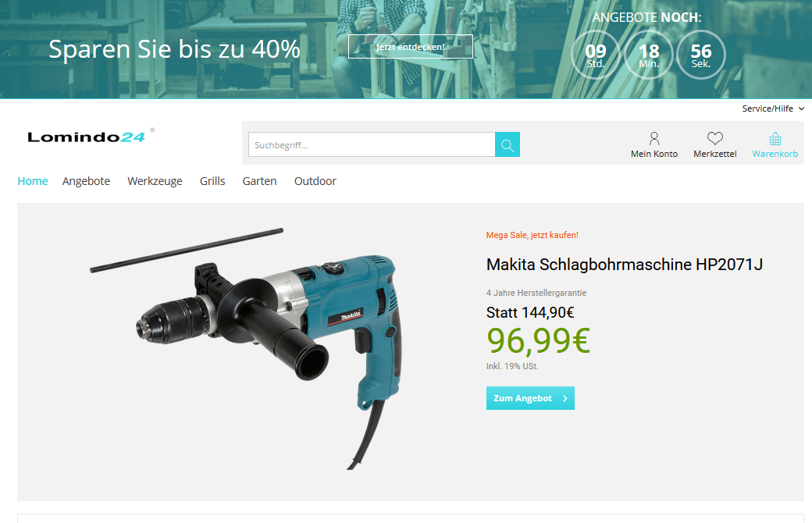Image resolution: width=812 pixels, height=523 pixels.
Task: Click the hours countdown circle
Action: pyautogui.click(x=596, y=55)
